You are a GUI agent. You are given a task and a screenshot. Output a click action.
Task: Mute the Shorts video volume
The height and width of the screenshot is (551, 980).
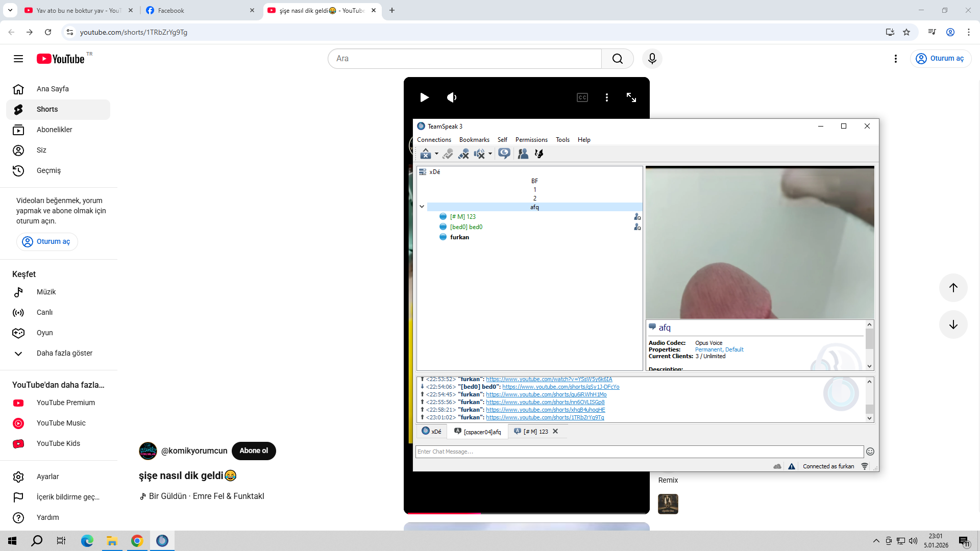point(452,97)
